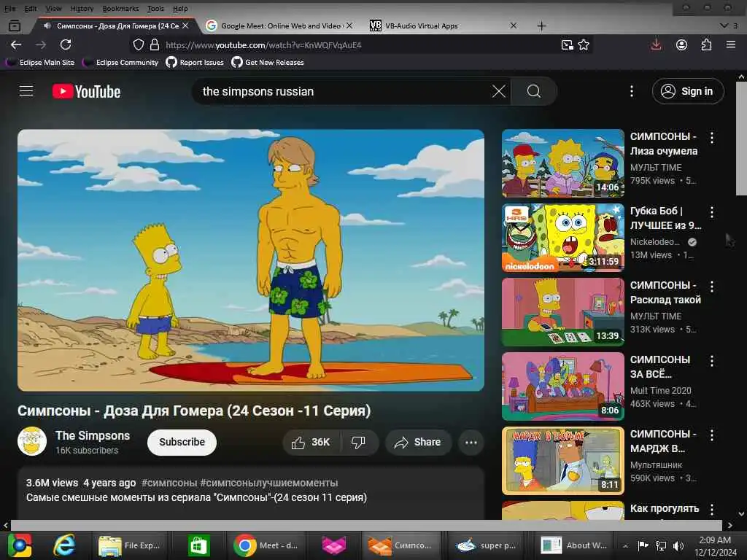
Task: Share the video
Action: (418, 443)
